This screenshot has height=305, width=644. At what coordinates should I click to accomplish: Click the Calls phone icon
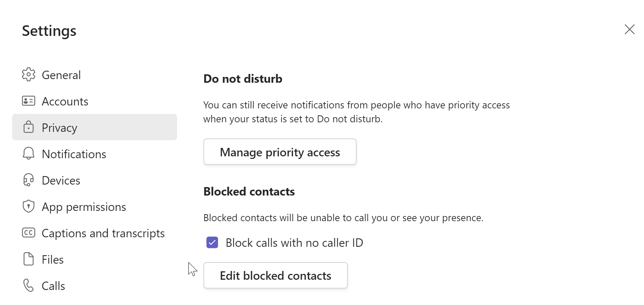pyautogui.click(x=29, y=286)
